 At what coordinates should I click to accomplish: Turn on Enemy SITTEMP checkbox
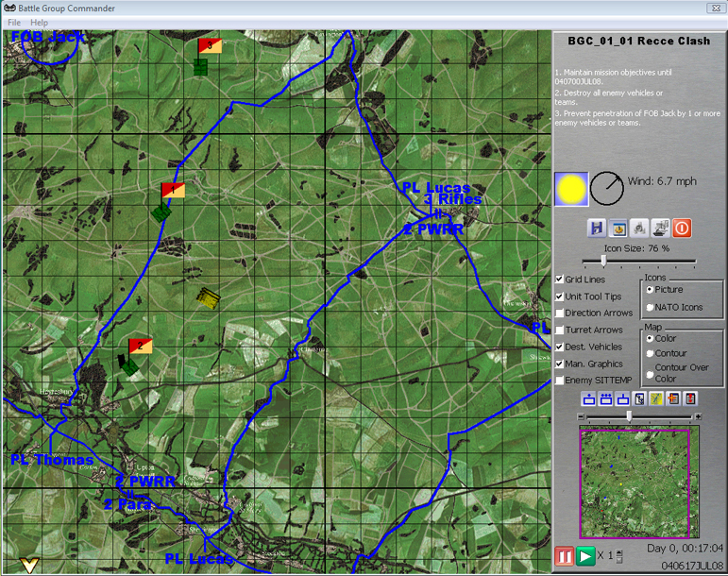click(x=560, y=381)
